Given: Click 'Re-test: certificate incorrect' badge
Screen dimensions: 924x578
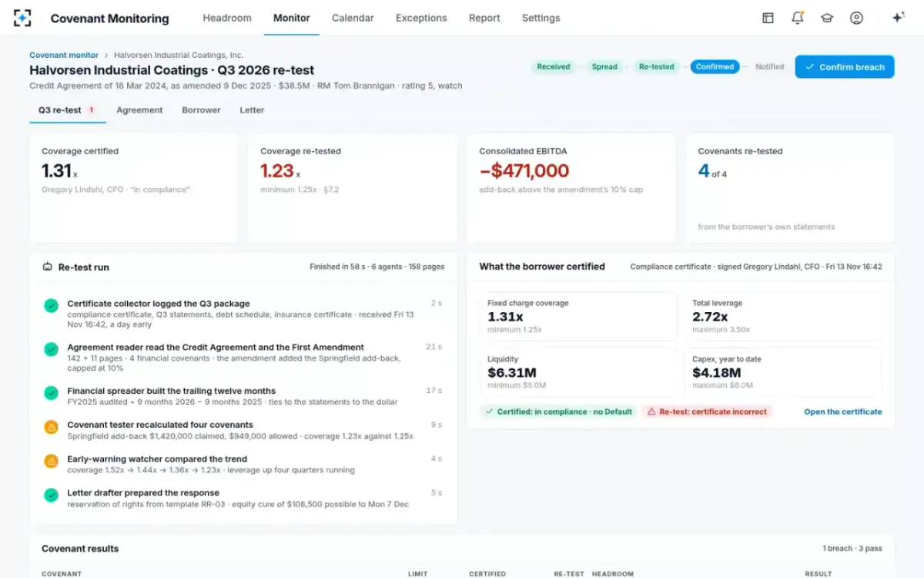Looking at the screenshot, I should (x=707, y=412).
